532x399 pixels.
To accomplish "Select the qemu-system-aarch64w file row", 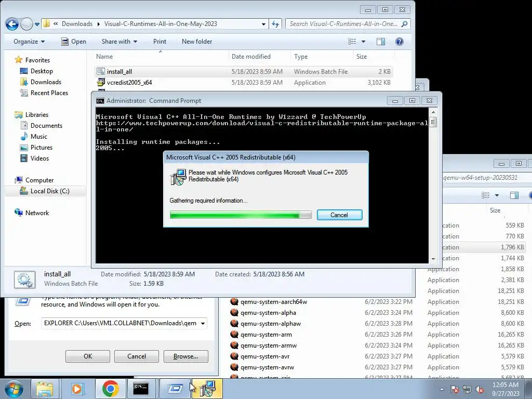I will [x=377, y=302].
